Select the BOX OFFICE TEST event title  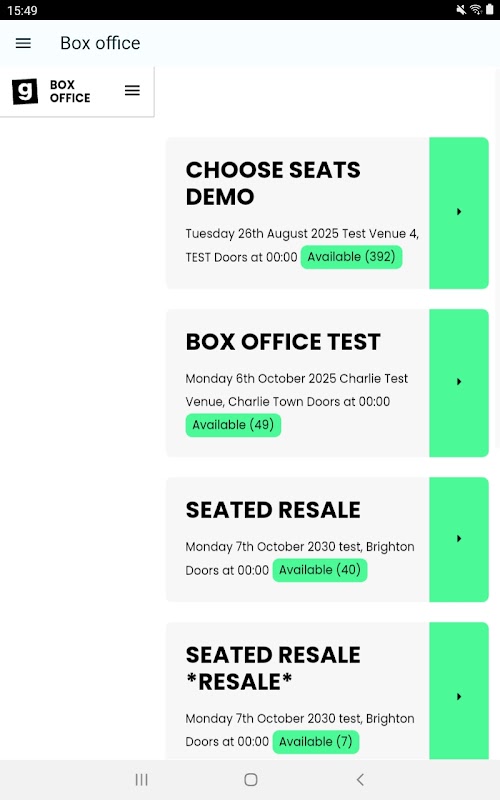(283, 342)
